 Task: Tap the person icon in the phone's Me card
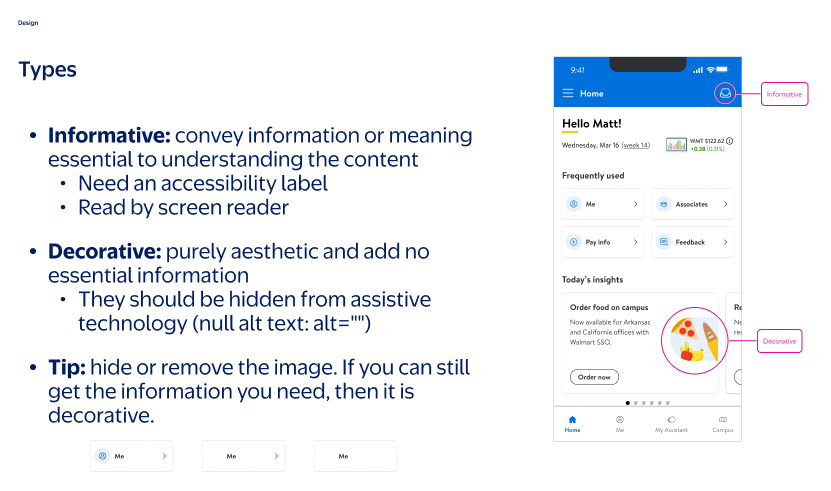(573, 204)
